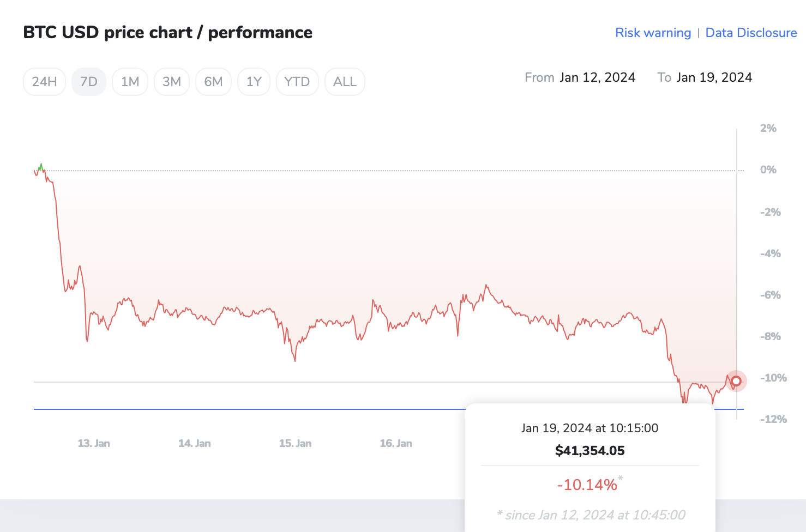Click the 6M range button
This screenshot has width=806, height=532.
[x=213, y=82]
